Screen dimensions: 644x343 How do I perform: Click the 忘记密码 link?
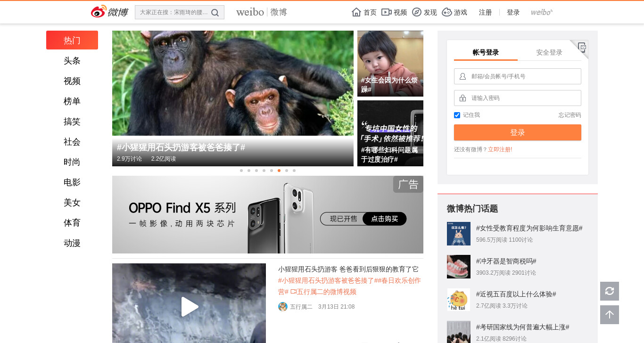click(570, 115)
